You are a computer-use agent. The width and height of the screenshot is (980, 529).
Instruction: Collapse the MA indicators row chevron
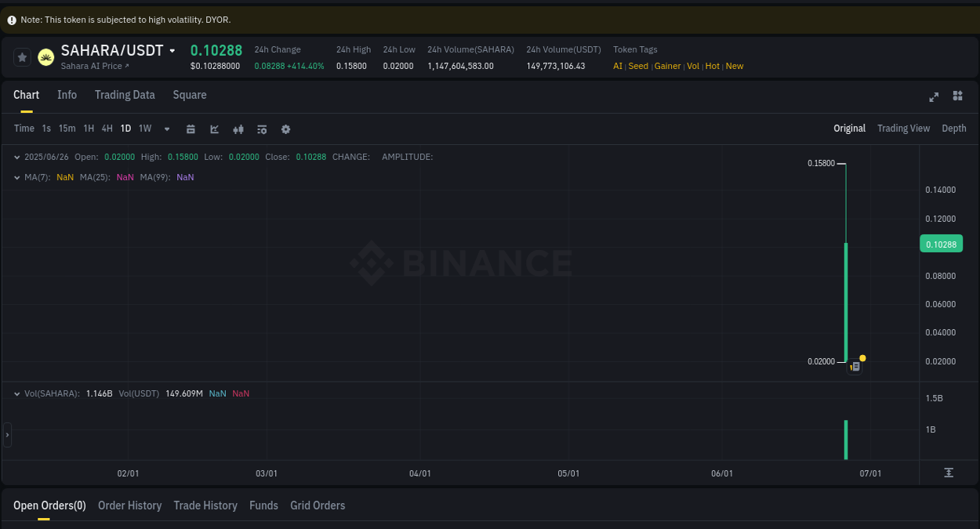coord(16,177)
